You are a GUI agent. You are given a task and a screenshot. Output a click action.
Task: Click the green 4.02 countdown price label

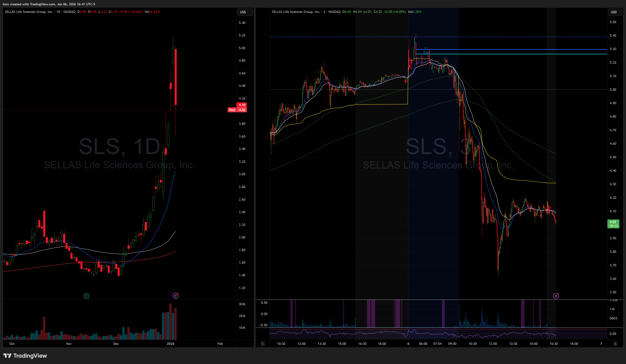point(613,224)
